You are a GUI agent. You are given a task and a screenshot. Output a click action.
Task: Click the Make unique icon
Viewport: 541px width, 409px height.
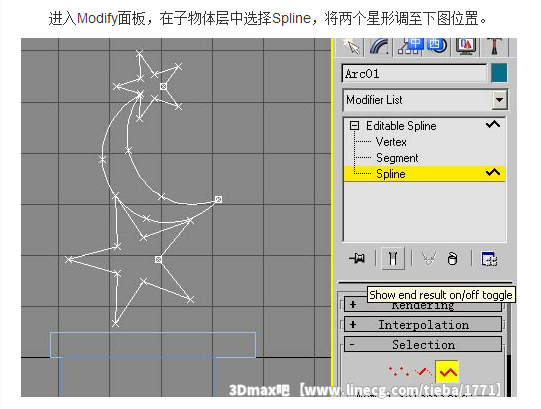coord(429,258)
